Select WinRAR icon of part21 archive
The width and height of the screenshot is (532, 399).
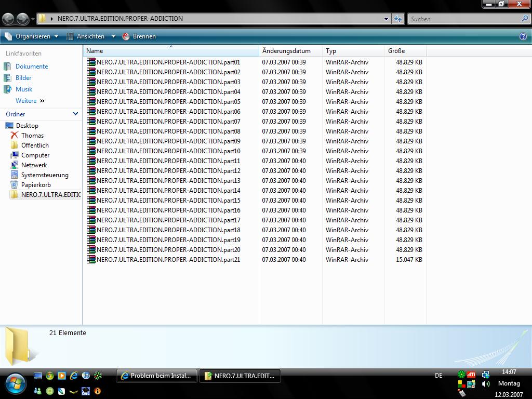pos(91,260)
